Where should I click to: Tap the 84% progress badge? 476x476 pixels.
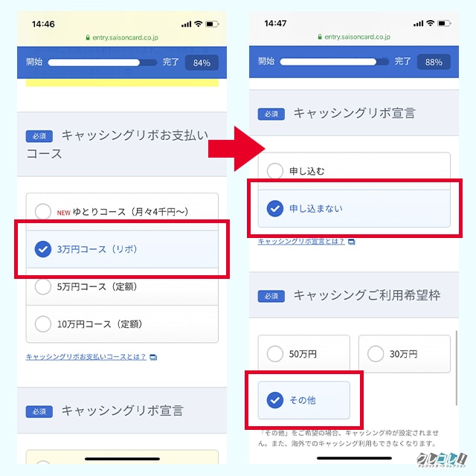pos(202,62)
